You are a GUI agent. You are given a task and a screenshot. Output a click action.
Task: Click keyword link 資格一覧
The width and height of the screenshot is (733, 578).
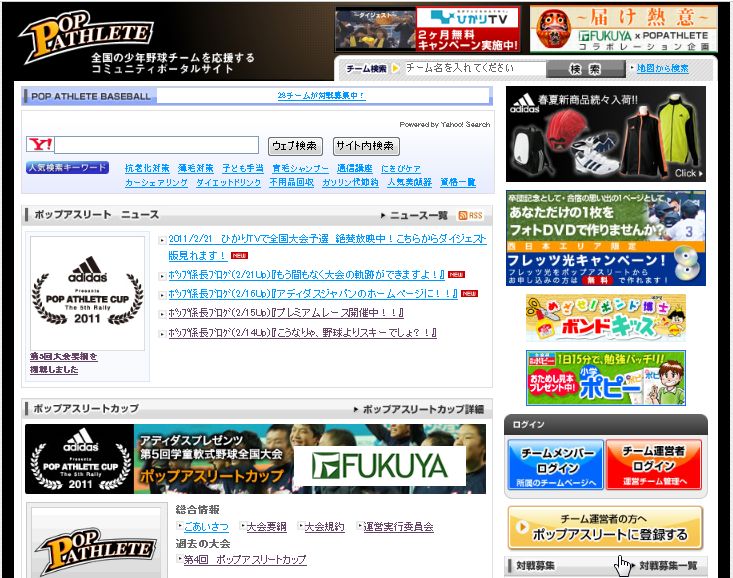pyautogui.click(x=458, y=182)
